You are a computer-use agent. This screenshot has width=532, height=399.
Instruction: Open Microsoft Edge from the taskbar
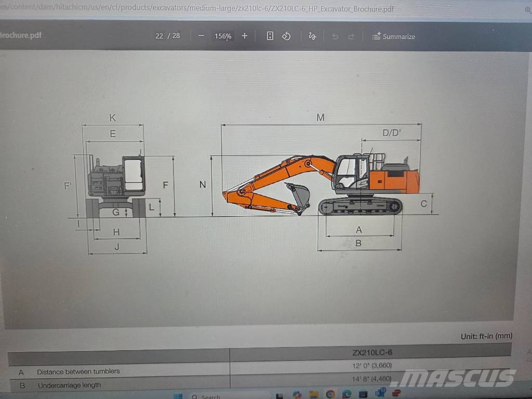click(347, 395)
